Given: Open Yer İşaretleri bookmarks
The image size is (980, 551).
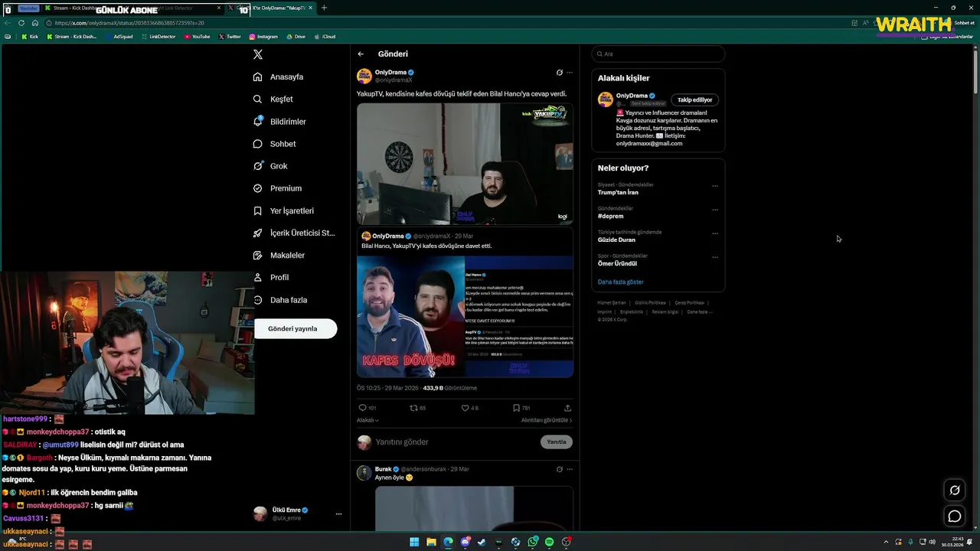Looking at the screenshot, I should pos(283,210).
